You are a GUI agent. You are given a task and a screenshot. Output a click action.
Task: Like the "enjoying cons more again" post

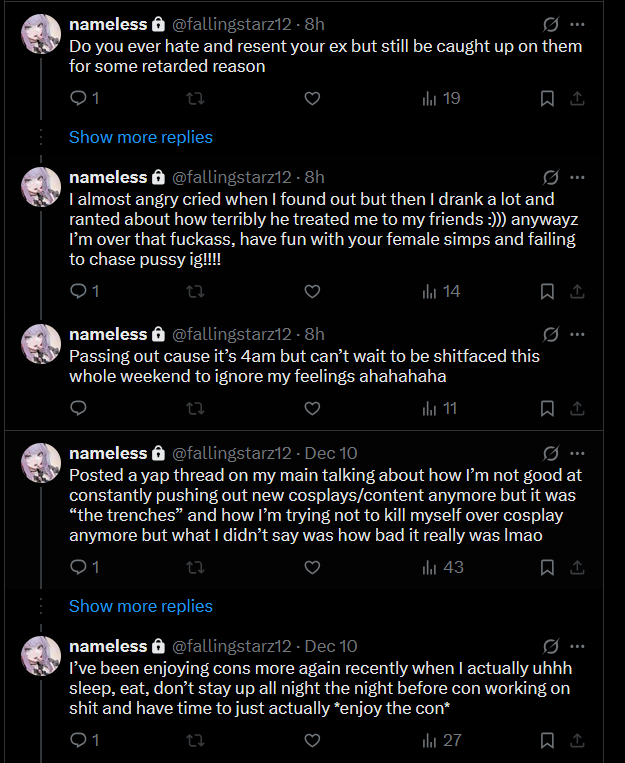point(312,740)
